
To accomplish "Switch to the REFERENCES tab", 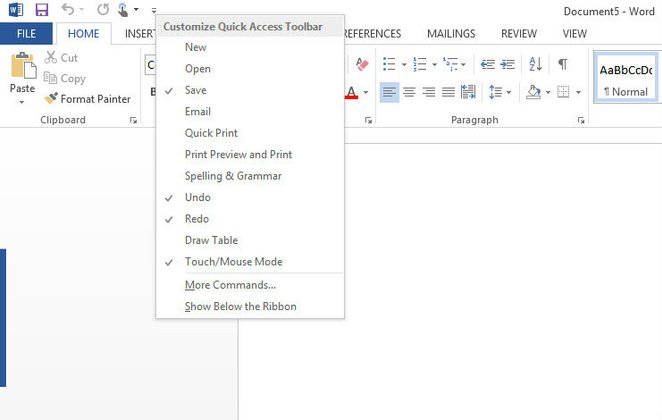I will tap(373, 34).
